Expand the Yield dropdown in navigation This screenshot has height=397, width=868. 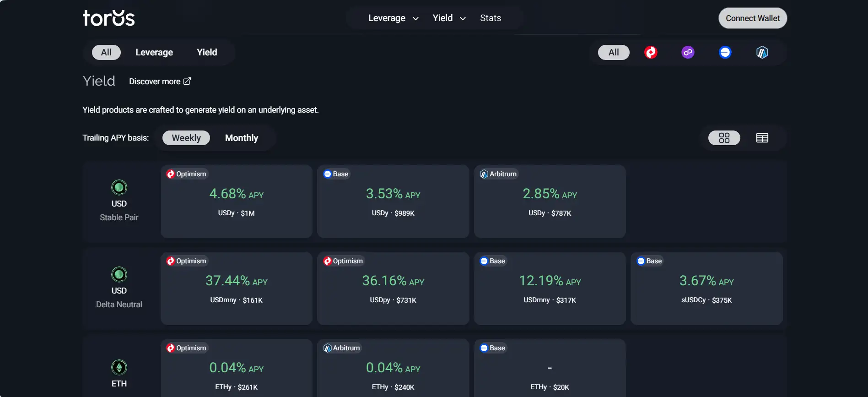point(449,18)
